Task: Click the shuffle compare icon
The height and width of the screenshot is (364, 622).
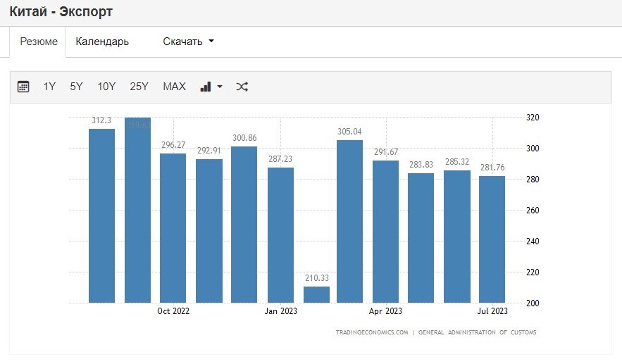Action: (x=242, y=87)
